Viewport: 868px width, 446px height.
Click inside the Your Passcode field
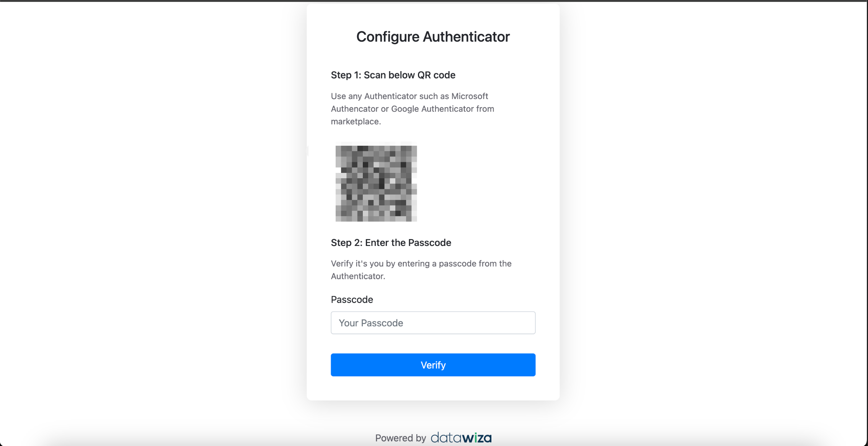(x=433, y=323)
